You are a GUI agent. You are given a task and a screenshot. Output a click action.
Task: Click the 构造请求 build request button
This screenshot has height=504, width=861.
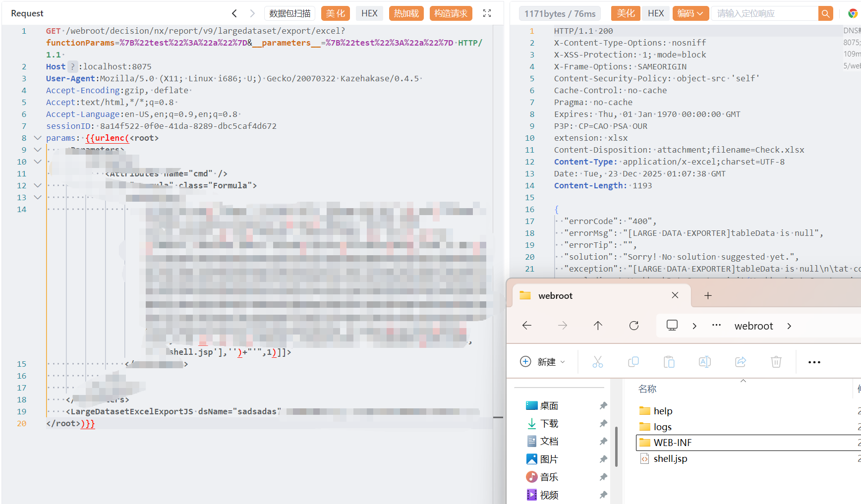point(451,13)
